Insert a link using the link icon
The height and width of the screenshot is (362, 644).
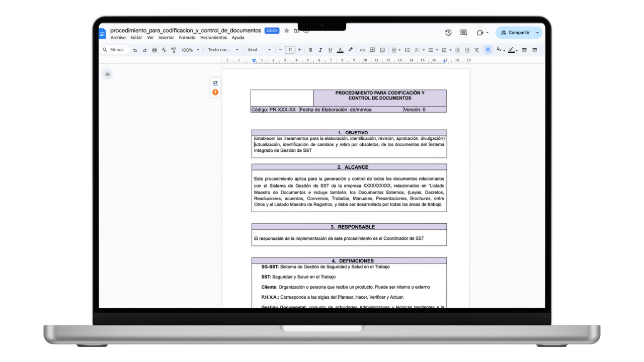coord(363,50)
